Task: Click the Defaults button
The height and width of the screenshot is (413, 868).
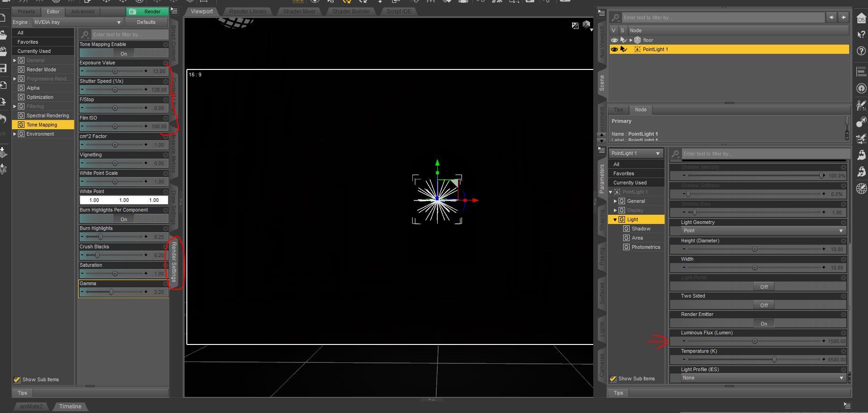Action: pos(146,22)
